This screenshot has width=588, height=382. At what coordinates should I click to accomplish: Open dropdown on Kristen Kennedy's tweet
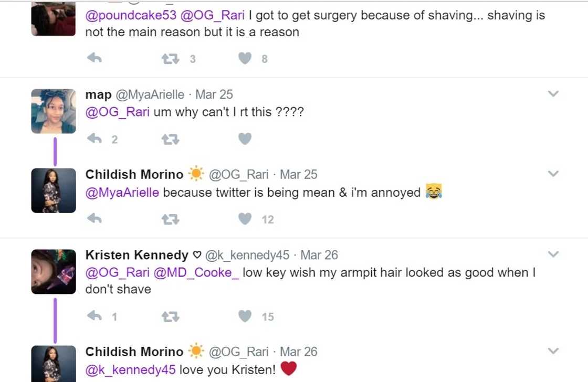point(553,254)
